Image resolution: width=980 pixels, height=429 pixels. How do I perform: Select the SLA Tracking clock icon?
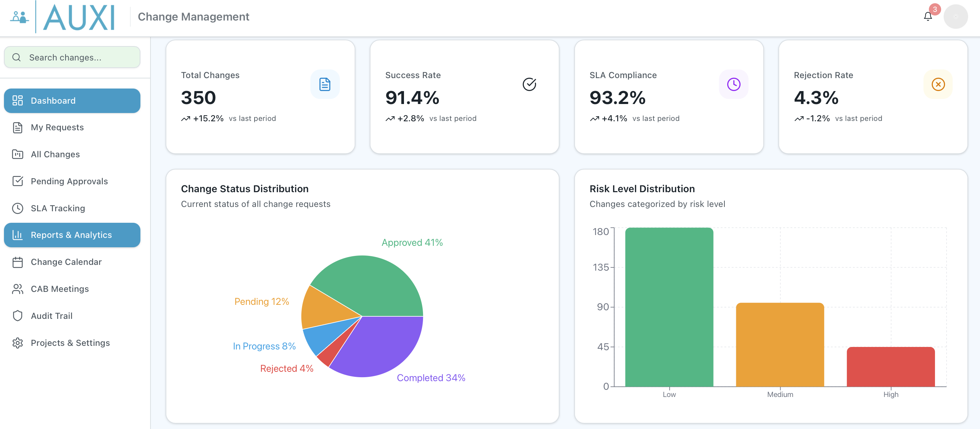(18, 208)
